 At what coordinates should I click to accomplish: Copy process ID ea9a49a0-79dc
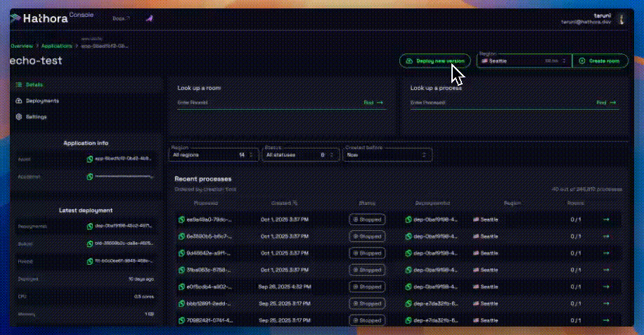181,220
